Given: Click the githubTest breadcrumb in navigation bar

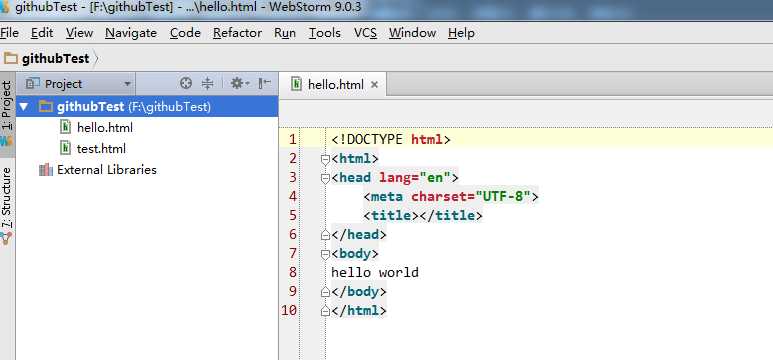Looking at the screenshot, I should (56, 59).
